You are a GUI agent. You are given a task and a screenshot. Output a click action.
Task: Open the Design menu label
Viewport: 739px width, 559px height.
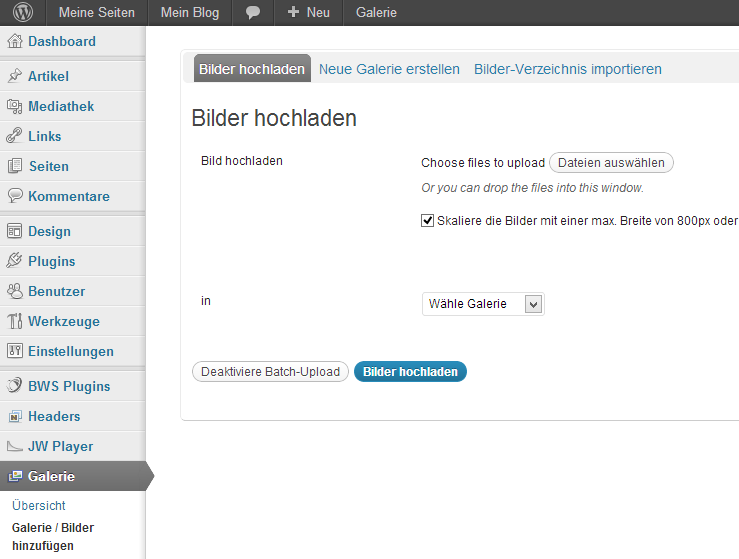[49, 231]
